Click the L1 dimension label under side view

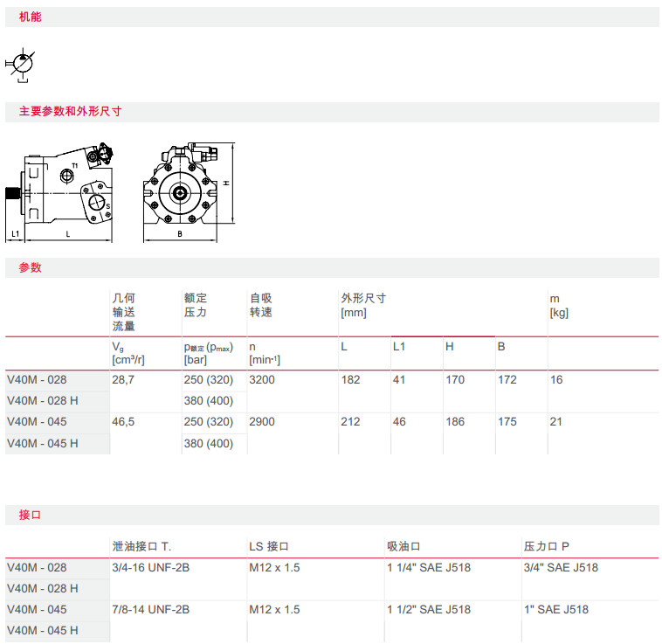[14, 234]
